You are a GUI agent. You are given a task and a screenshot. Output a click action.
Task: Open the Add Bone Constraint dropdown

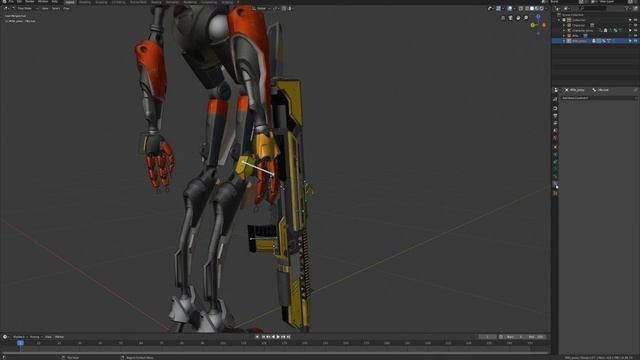pyautogui.click(x=598, y=98)
